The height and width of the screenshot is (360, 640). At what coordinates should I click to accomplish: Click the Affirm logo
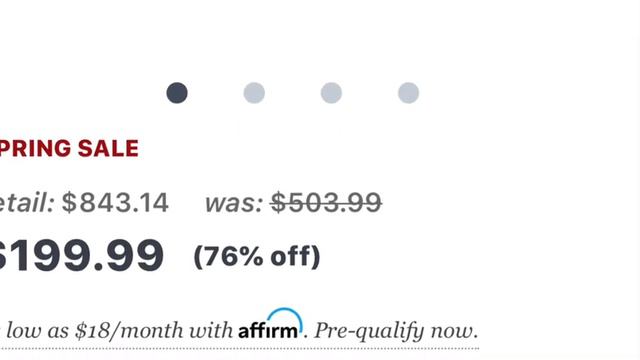click(270, 324)
